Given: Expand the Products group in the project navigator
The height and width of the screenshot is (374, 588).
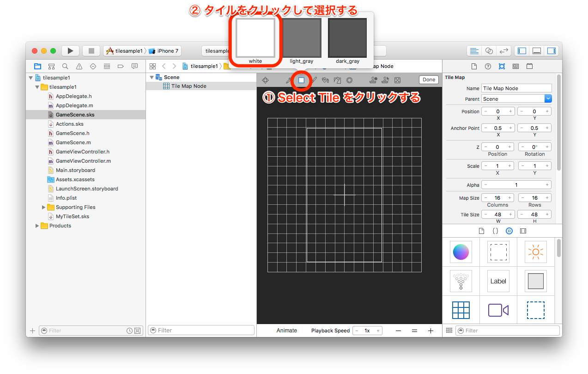Looking at the screenshot, I should [37, 226].
